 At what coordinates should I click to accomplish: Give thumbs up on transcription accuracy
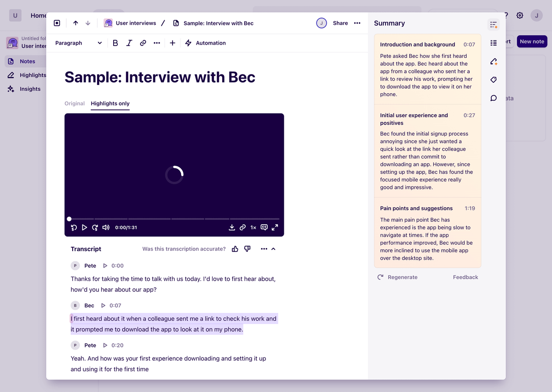tap(235, 249)
